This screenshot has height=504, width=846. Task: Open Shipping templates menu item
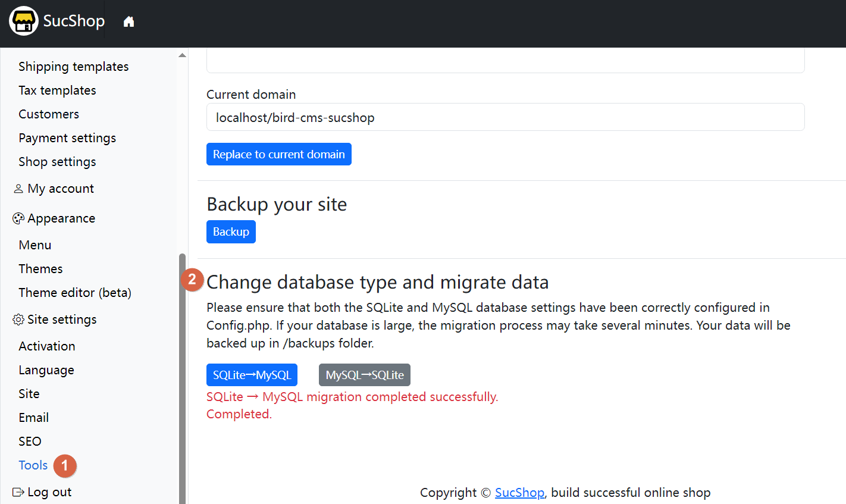73,67
